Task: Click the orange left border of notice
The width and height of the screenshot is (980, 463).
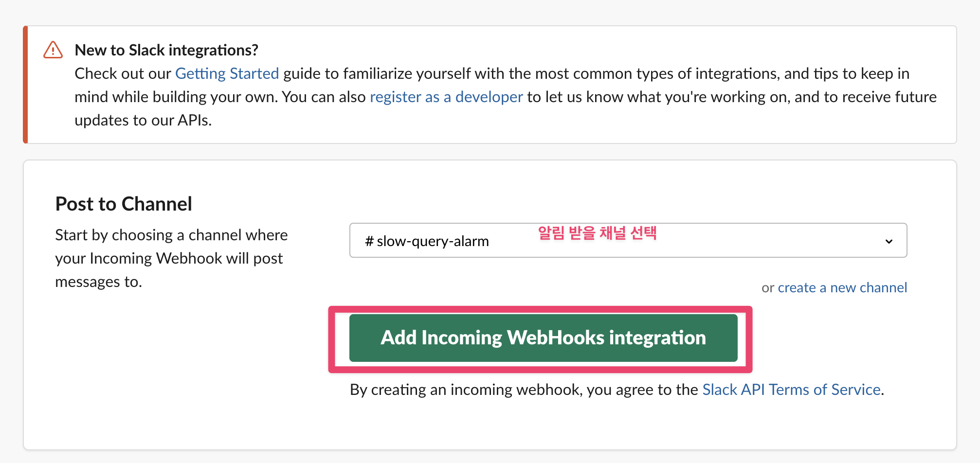Action: coord(25,85)
